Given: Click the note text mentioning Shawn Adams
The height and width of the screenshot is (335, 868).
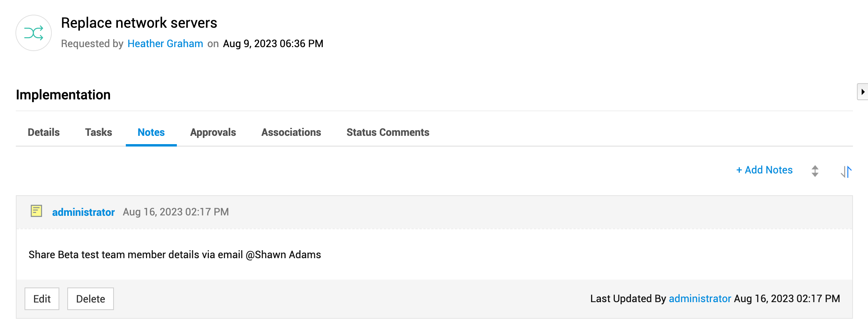Looking at the screenshot, I should [x=174, y=255].
